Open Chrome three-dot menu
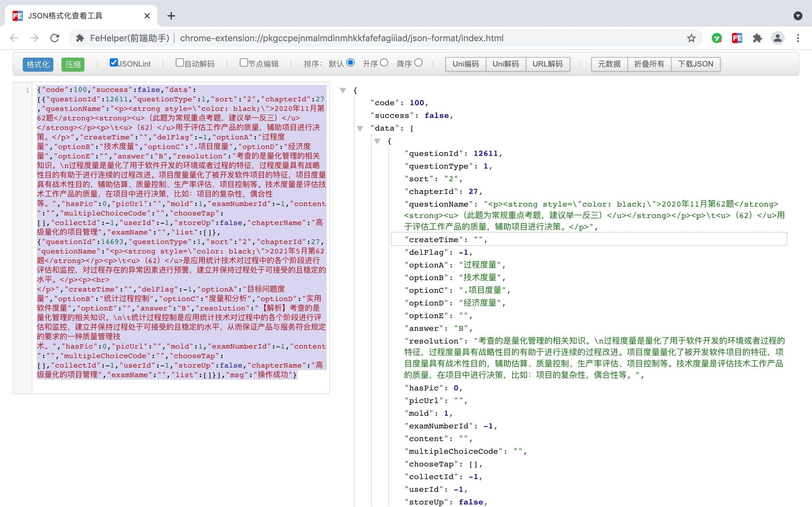This screenshot has height=507, width=812. point(798,38)
